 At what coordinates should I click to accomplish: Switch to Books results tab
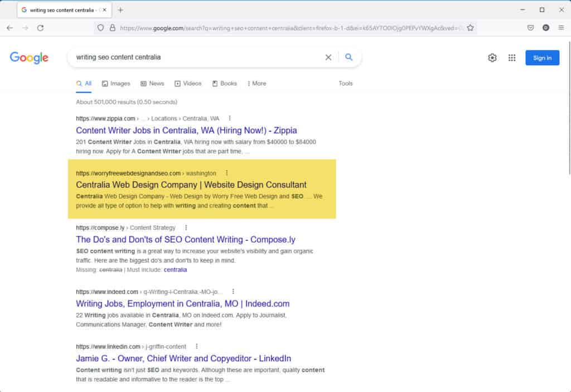click(x=224, y=84)
